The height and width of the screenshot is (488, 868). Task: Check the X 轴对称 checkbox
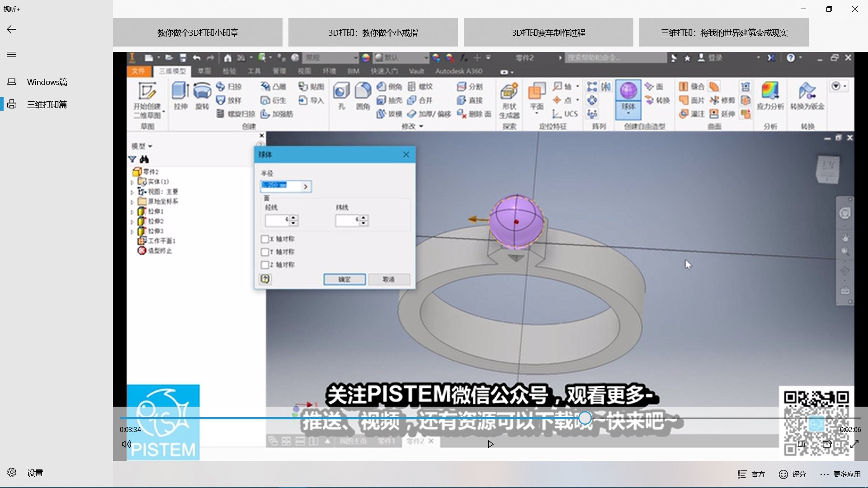click(x=265, y=239)
